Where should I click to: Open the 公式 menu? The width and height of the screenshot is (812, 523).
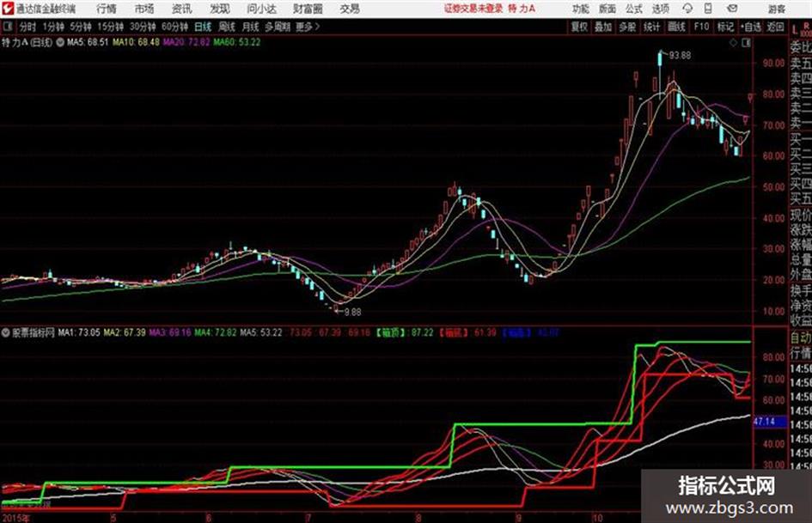coord(634,9)
